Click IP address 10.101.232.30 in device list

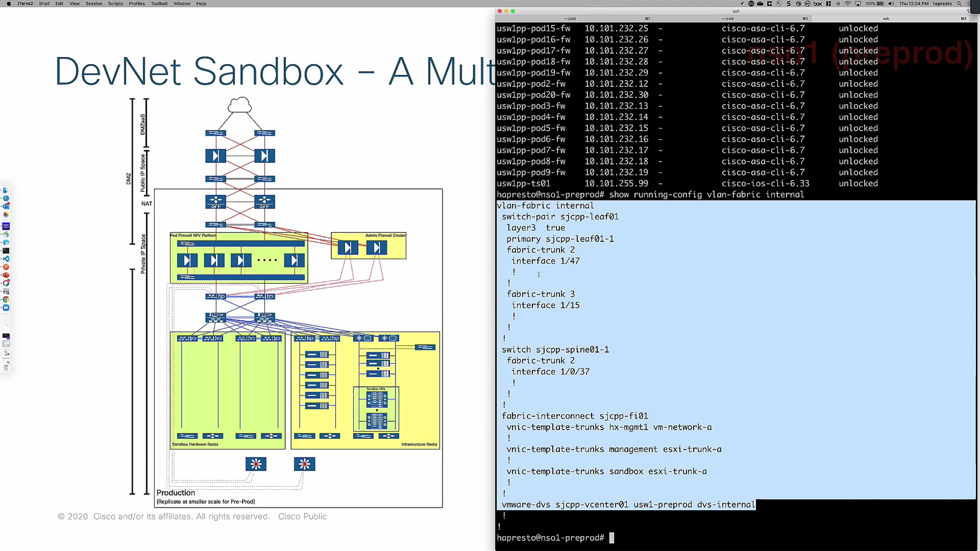pyautogui.click(x=616, y=95)
